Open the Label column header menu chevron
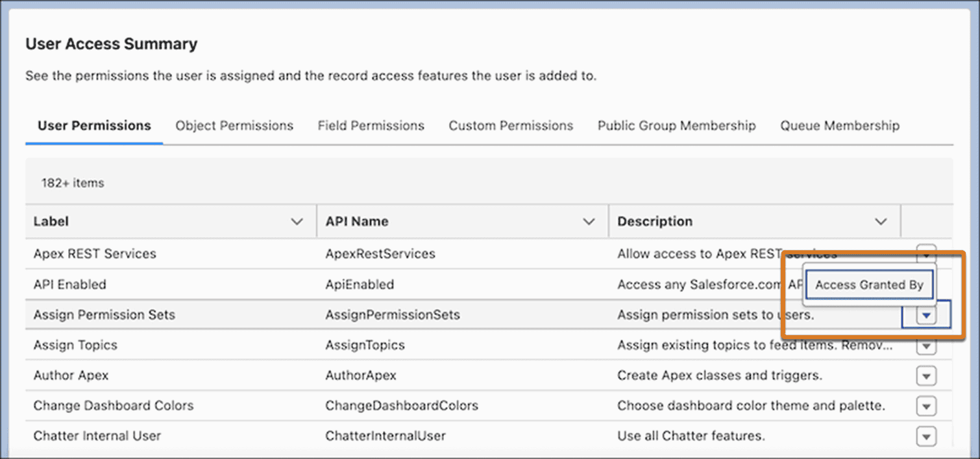Viewport: 980px width, 459px height. pyautogui.click(x=297, y=222)
